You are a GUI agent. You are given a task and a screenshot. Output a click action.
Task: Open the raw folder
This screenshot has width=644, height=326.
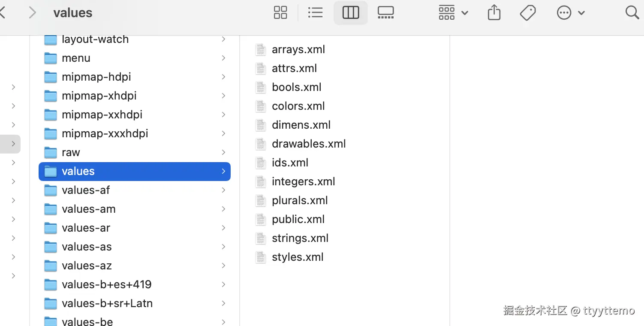point(71,152)
